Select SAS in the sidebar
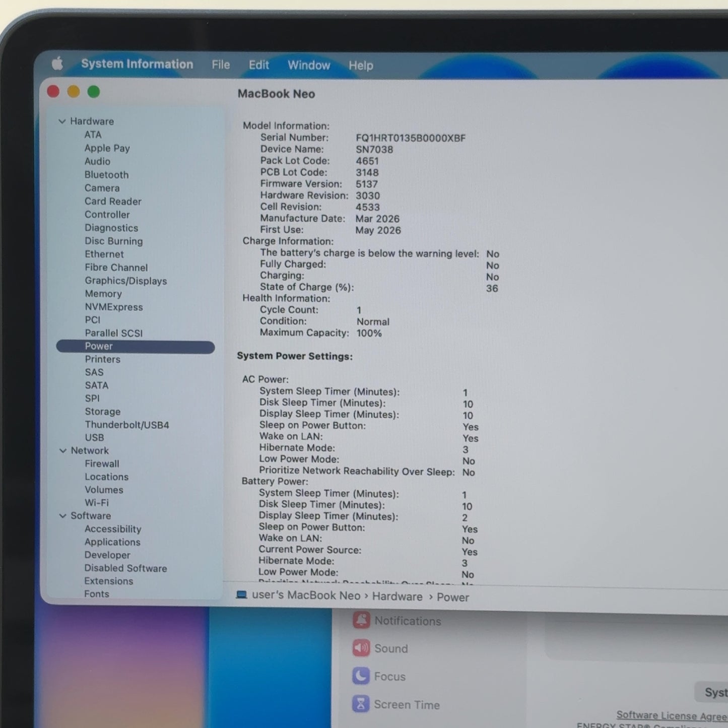Screen dimensions: 728x728 click(94, 372)
